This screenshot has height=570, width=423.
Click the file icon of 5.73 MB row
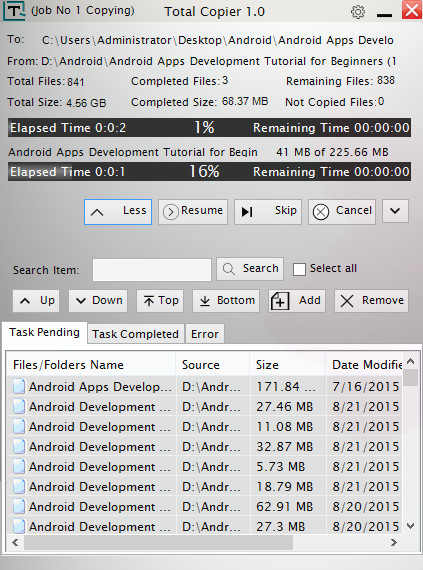coord(19,466)
